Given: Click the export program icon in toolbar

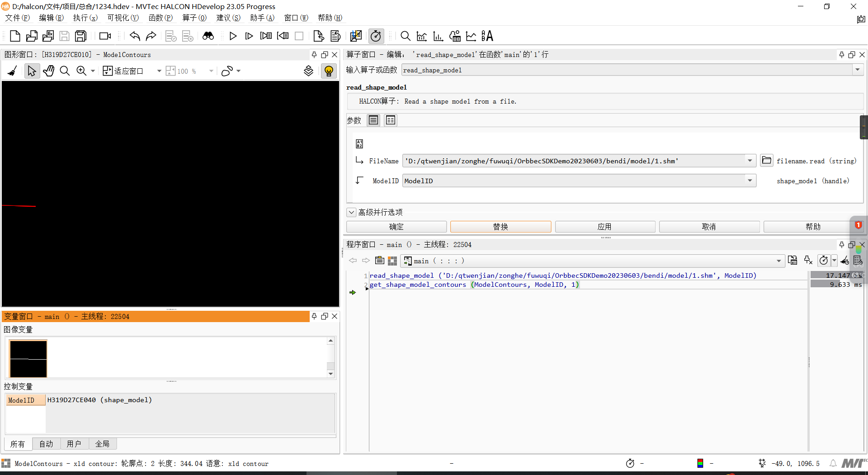Looking at the screenshot, I should pos(318,36).
